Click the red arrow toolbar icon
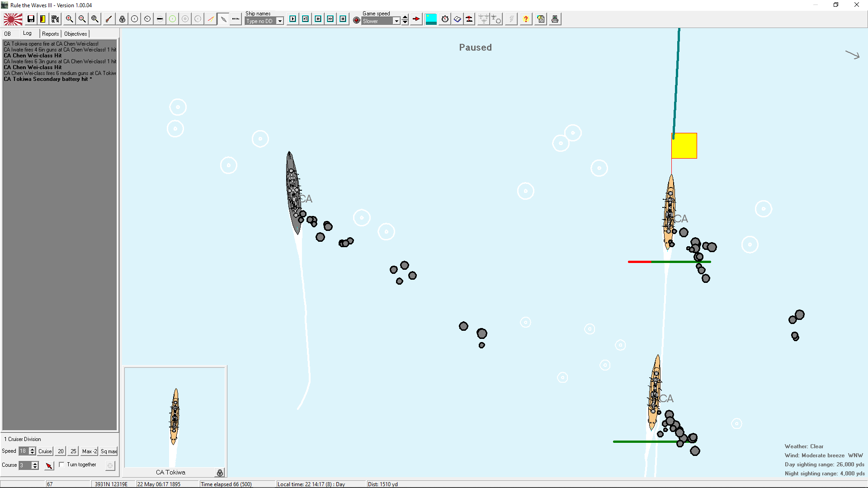Screen dimensions: 868x488 tap(416, 19)
